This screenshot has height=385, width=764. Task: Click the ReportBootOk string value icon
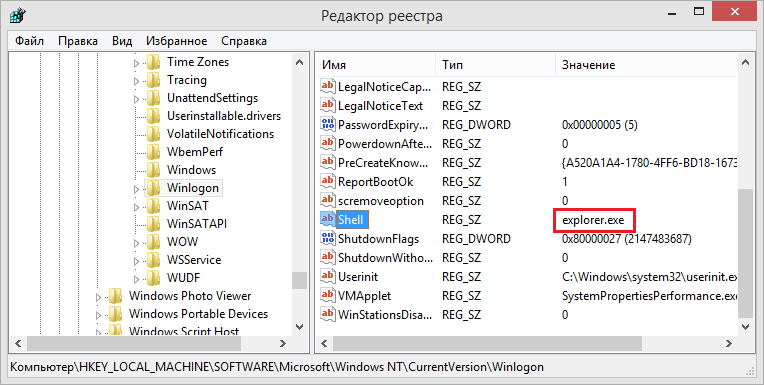(327, 181)
